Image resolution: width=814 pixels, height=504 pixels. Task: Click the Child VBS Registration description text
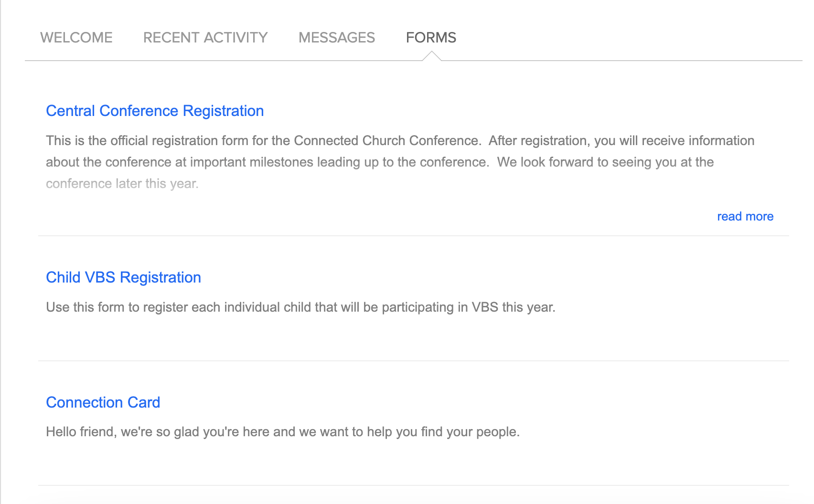(300, 307)
